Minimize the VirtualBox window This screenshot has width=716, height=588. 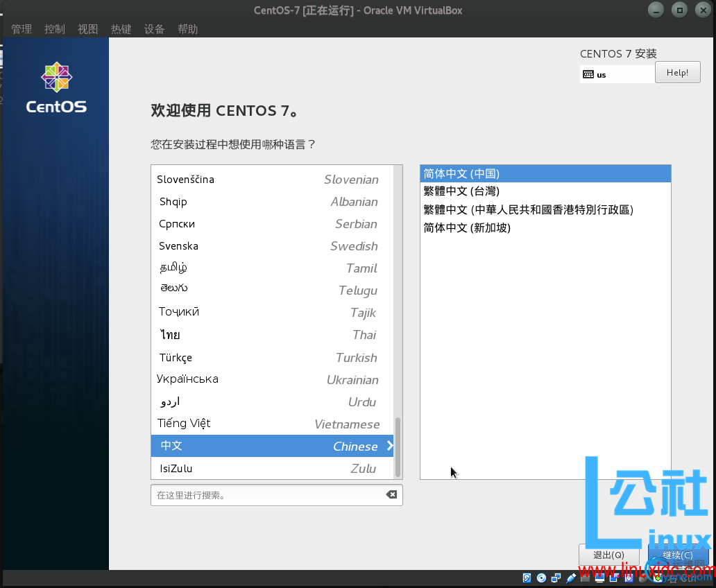(656, 10)
